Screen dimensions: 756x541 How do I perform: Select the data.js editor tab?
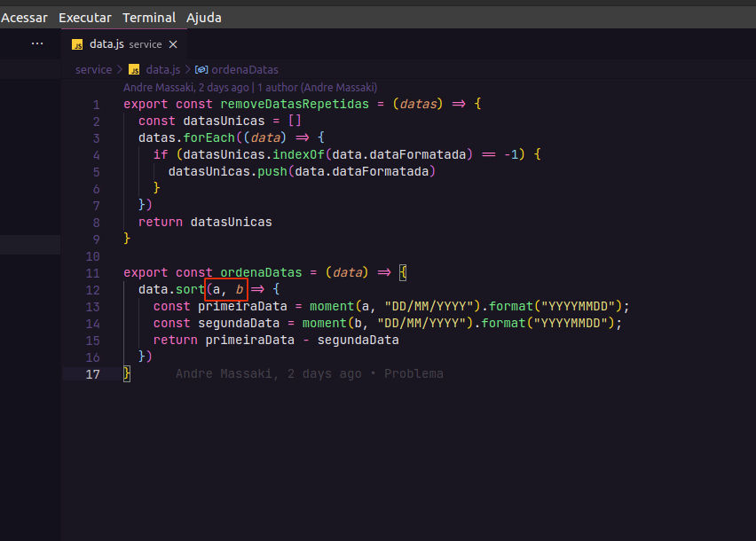pos(124,44)
